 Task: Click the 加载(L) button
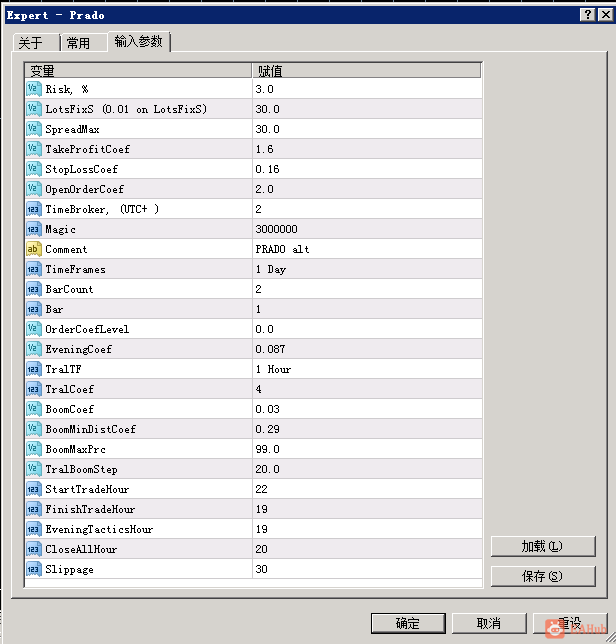[542, 546]
